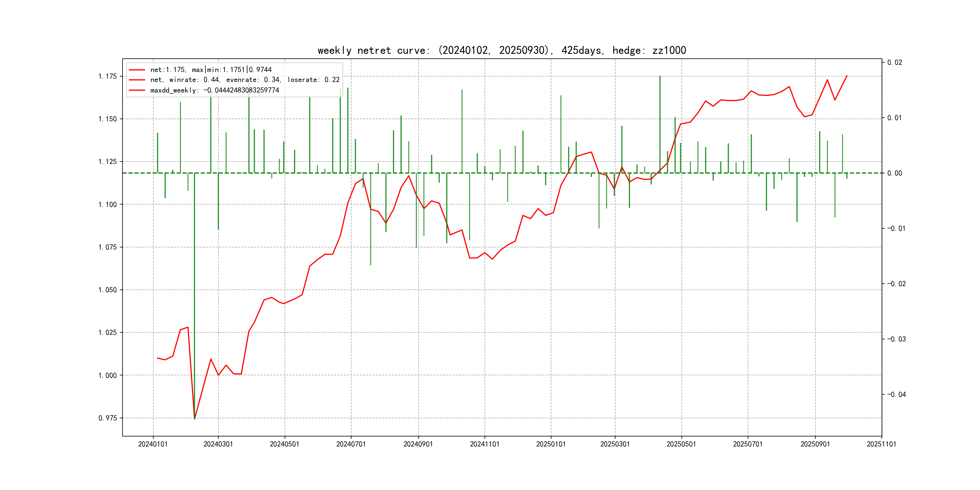Click x-axis label 20251101

pos(881,444)
